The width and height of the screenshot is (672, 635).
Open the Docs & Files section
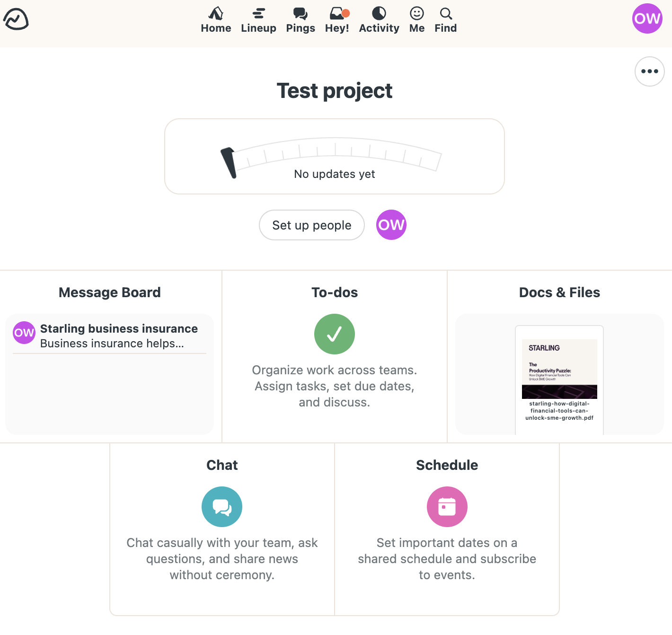(x=559, y=292)
